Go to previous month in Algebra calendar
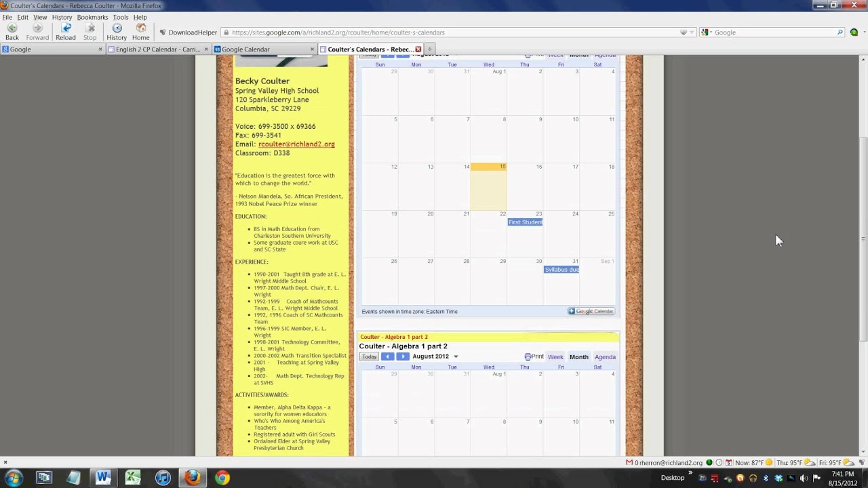The height and width of the screenshot is (488, 868). 387,357
